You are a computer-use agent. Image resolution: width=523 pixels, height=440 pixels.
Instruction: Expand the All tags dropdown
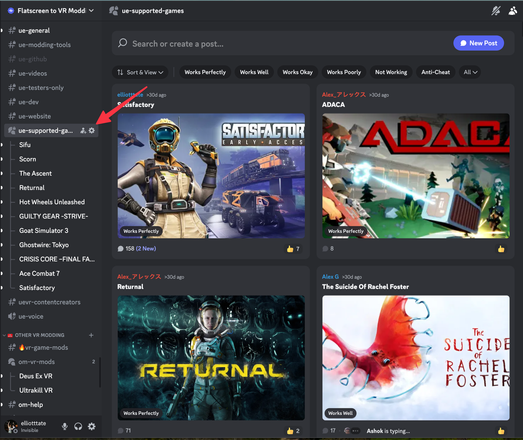(470, 72)
